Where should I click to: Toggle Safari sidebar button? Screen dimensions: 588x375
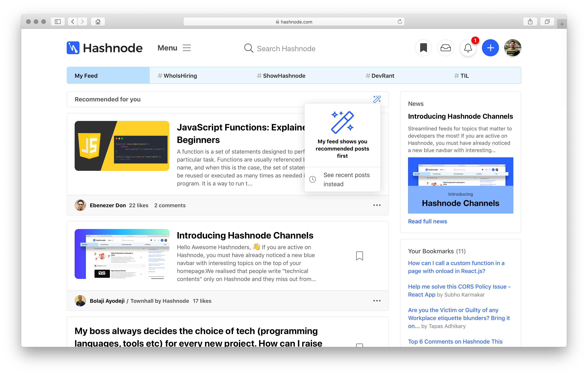pyautogui.click(x=58, y=22)
